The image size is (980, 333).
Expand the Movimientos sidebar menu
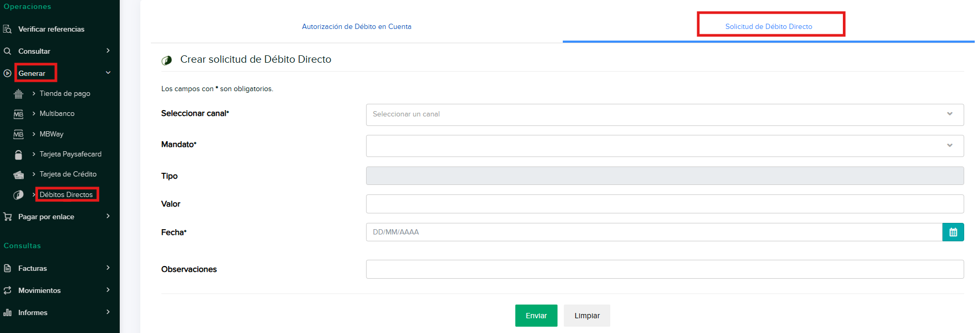coord(108,290)
